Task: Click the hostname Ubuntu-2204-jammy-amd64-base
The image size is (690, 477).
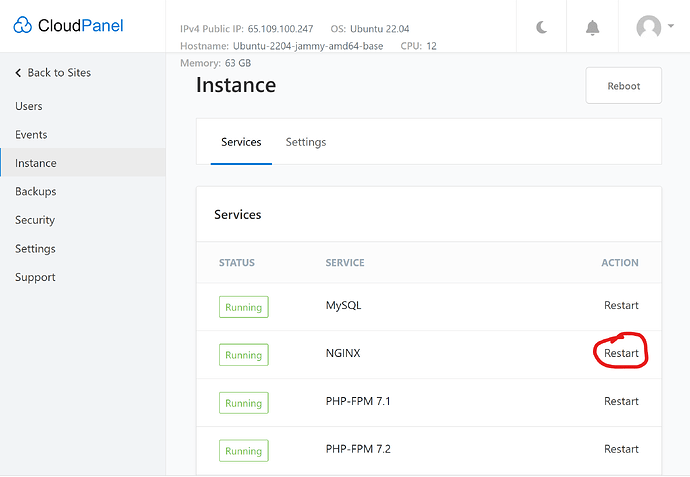Action: pyautogui.click(x=308, y=46)
